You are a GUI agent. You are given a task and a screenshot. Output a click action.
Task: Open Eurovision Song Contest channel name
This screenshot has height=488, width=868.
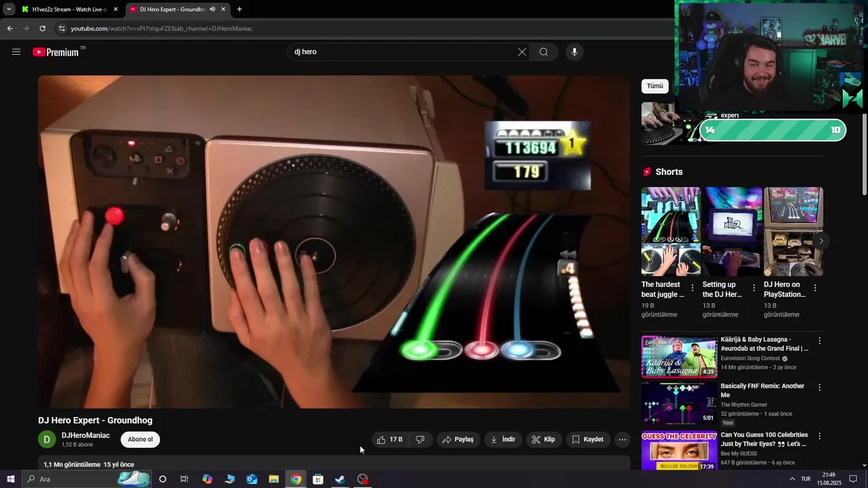(x=750, y=359)
